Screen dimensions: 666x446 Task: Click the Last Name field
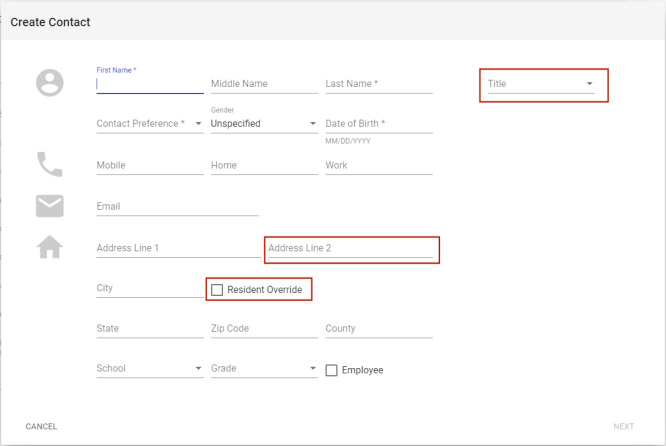pos(378,84)
